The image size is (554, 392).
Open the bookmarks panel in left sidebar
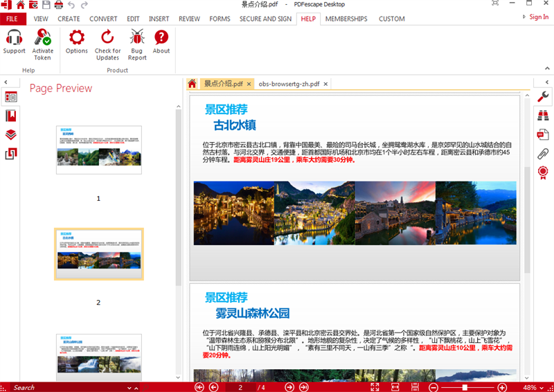click(x=11, y=116)
